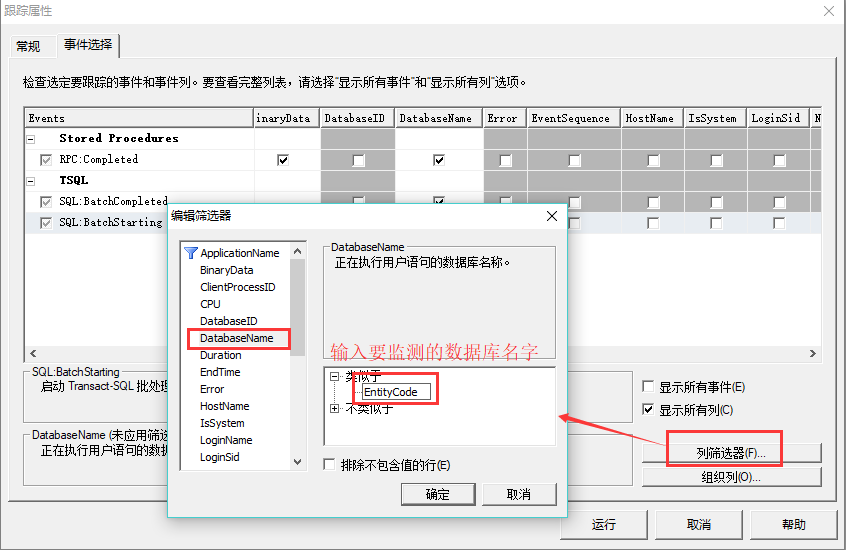Click the 运行 button
846x550 pixels.
point(603,524)
